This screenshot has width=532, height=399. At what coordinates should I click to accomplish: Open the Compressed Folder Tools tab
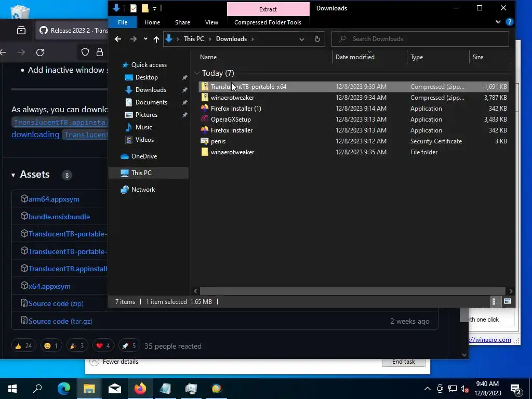(x=268, y=22)
